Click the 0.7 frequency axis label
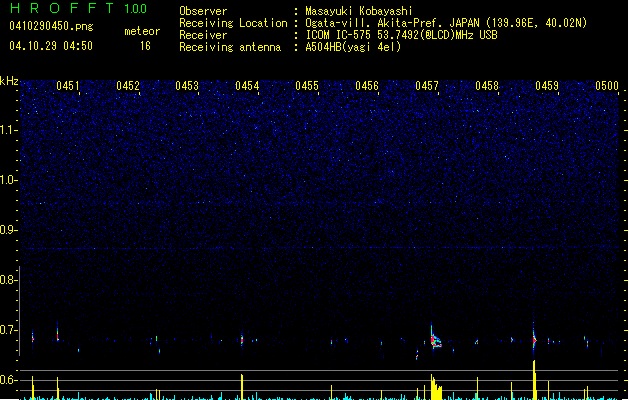 [x=8, y=330]
